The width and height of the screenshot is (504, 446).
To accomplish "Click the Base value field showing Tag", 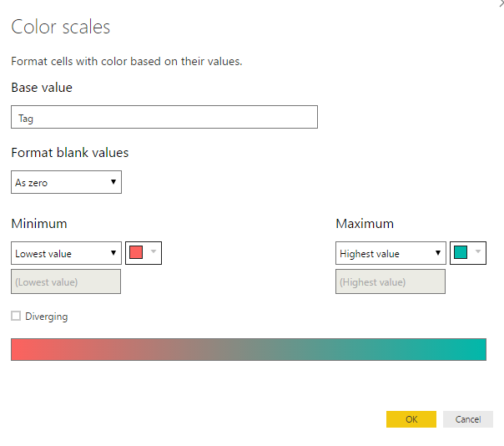I will (x=164, y=117).
